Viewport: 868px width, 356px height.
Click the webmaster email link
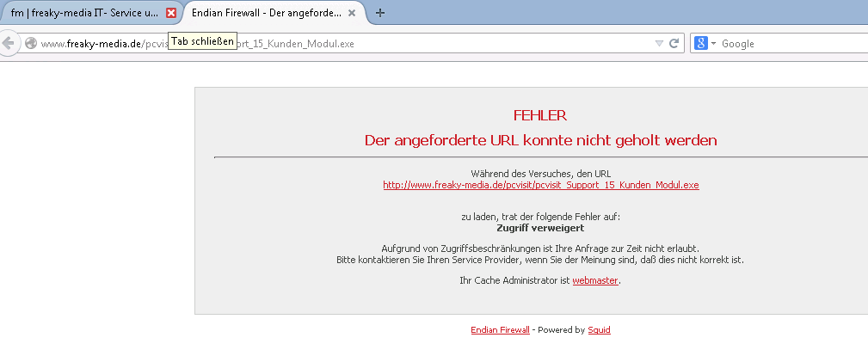[594, 280]
